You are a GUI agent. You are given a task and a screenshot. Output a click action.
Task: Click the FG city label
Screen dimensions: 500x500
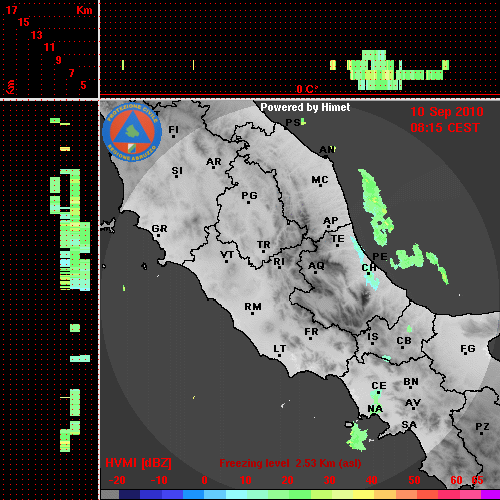click(468, 349)
